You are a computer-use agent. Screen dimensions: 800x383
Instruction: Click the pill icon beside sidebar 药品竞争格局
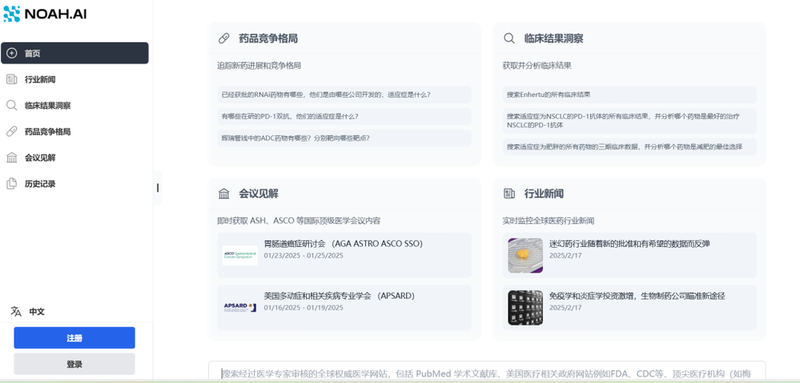(11, 132)
